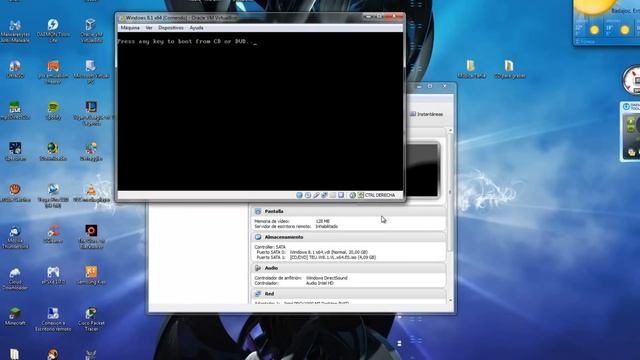Click the mouse integration icon in VM status bar
The image size is (640, 360).
coord(352,195)
